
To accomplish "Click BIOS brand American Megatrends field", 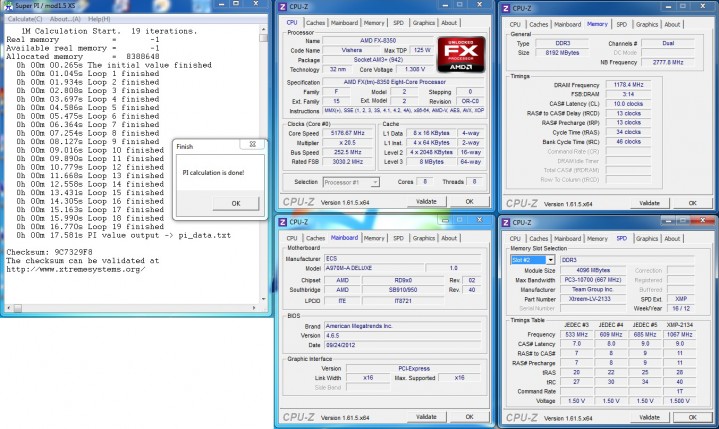I will (403, 326).
